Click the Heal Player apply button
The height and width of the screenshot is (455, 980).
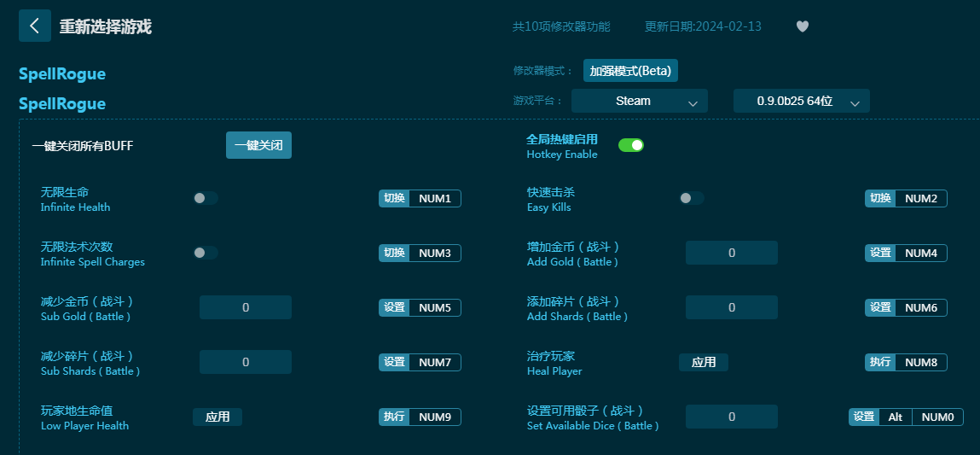click(703, 362)
